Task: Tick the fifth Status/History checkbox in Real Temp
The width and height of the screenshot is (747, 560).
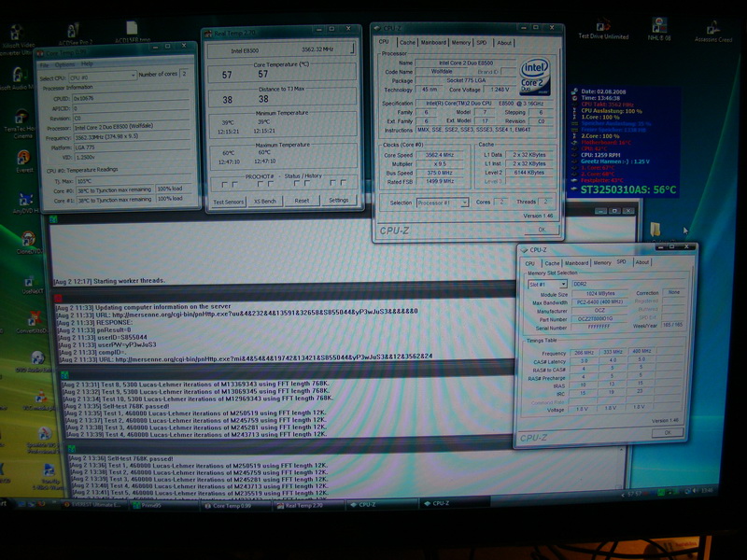Action: 296,183
